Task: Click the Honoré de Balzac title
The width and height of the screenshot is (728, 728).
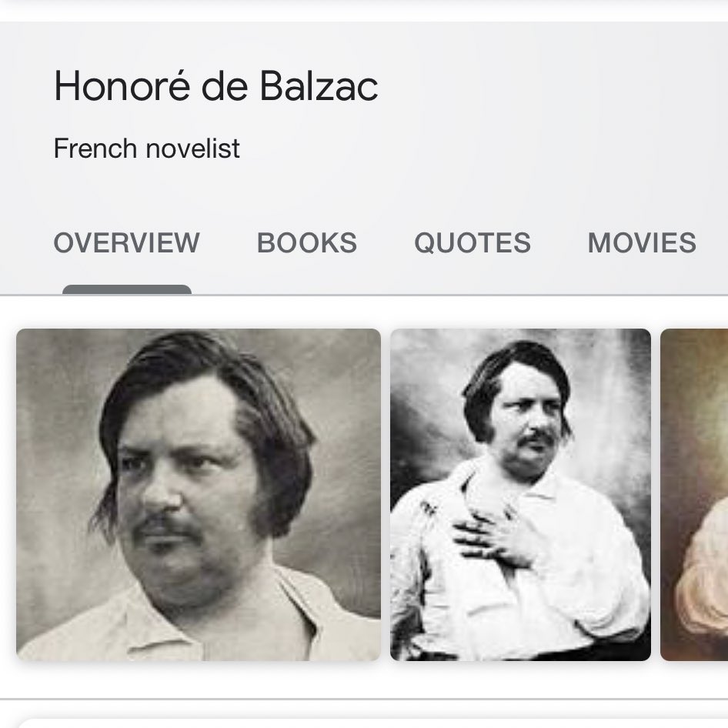Action: coord(215,86)
